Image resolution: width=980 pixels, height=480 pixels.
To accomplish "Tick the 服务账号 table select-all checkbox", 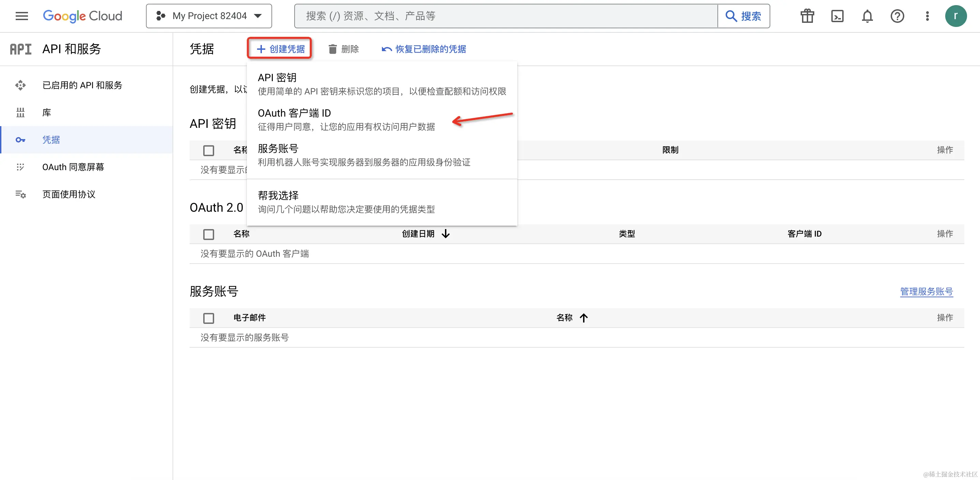I will click(208, 318).
